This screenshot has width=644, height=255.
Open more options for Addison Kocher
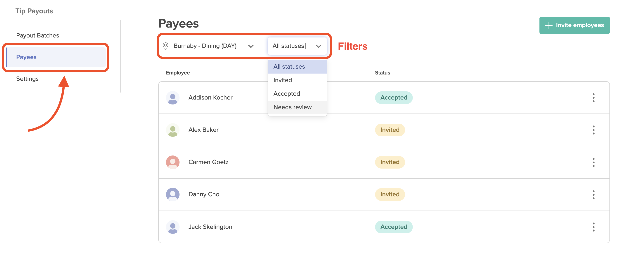pos(593,97)
